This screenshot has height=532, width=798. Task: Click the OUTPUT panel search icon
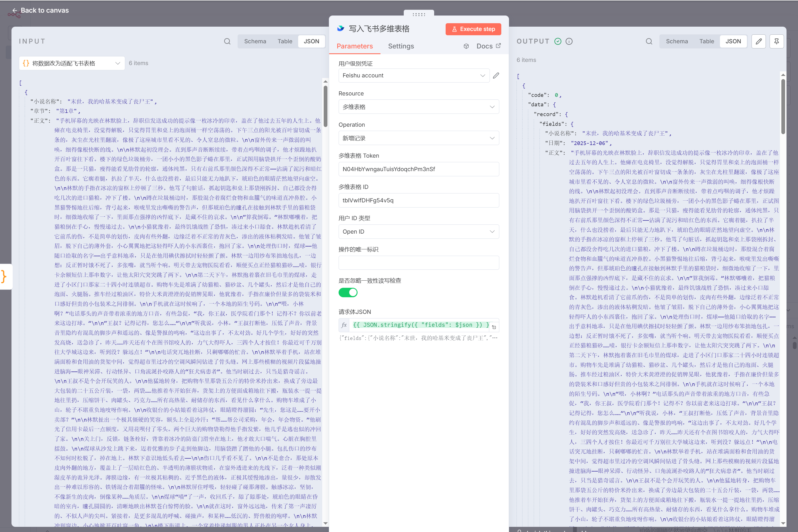click(x=649, y=41)
